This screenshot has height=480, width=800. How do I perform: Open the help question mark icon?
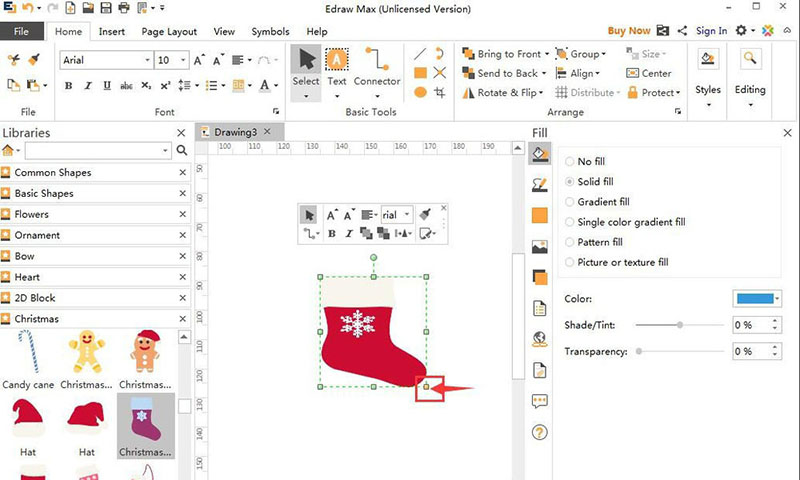coord(539,433)
